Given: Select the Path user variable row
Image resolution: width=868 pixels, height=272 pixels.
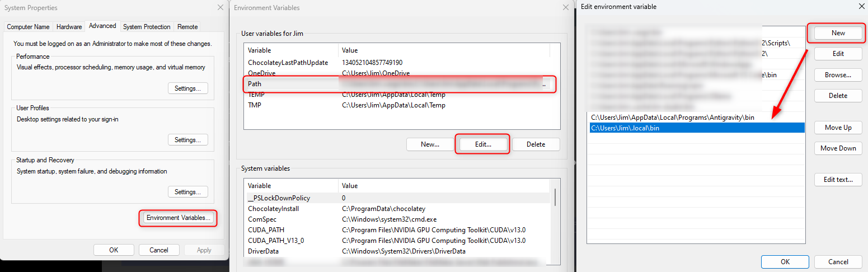Looking at the screenshot, I should 291,84.
